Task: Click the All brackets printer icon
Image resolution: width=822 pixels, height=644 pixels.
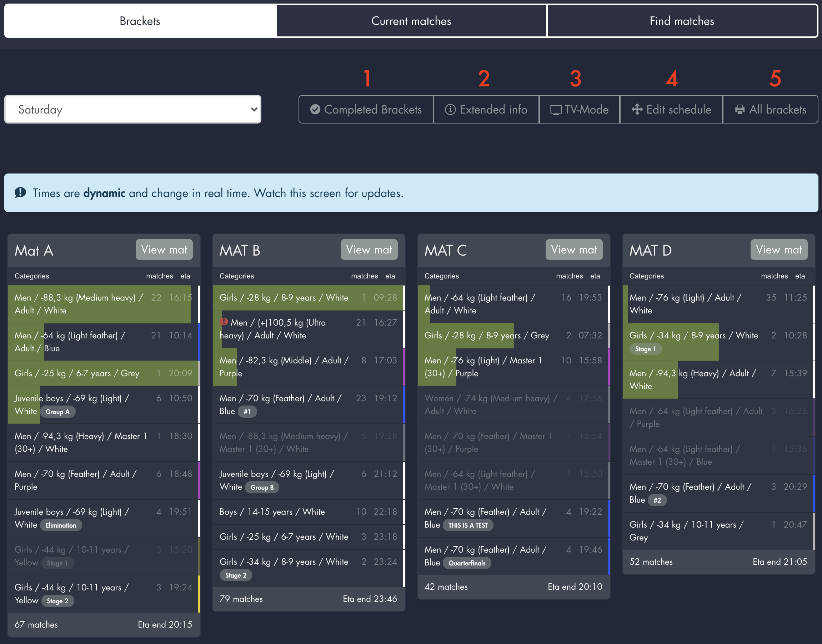Action: point(740,109)
